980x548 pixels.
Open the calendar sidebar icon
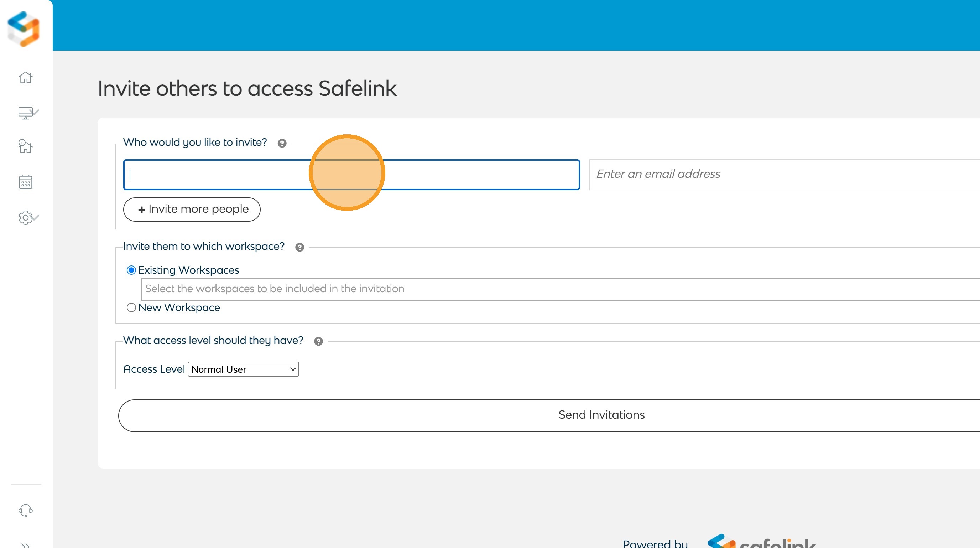coord(26,182)
